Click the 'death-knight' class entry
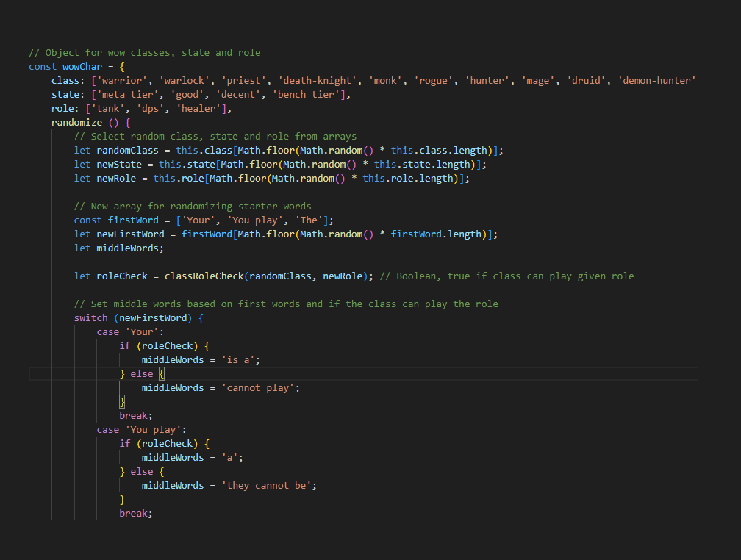741x560 pixels. pyautogui.click(x=318, y=80)
